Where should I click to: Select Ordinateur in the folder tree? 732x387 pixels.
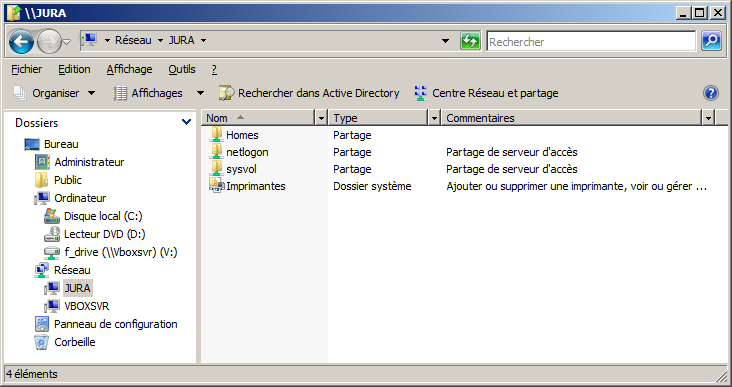[x=80, y=198]
